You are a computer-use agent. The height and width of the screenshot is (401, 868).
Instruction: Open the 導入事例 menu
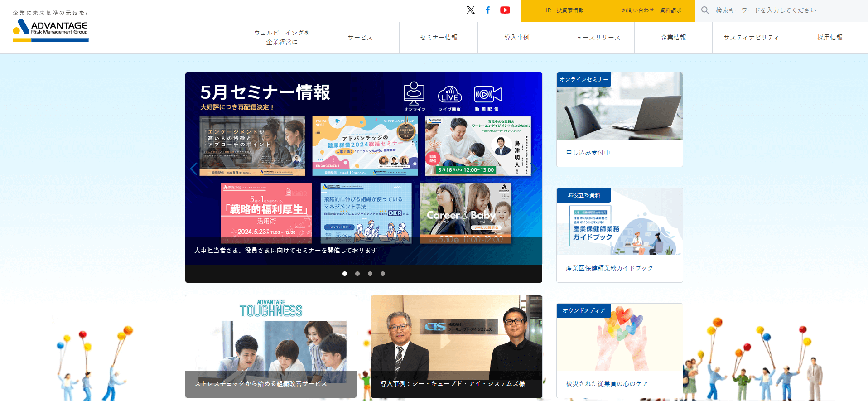click(x=517, y=38)
